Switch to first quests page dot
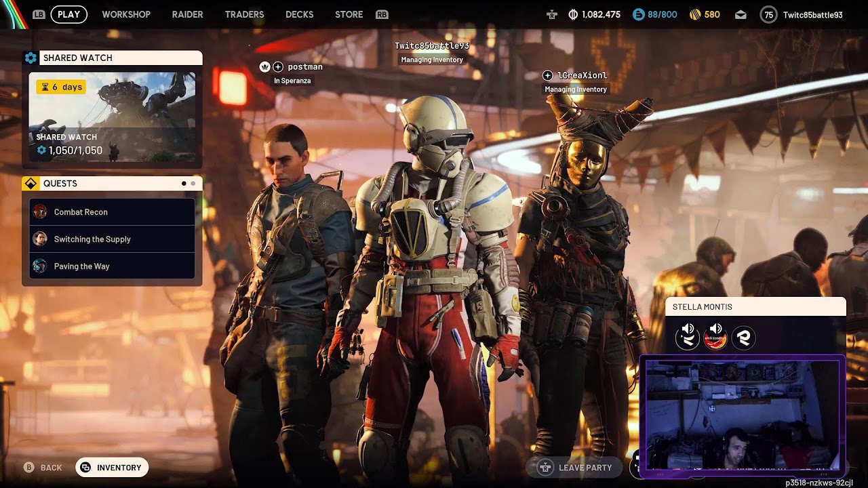868x488 pixels. [x=184, y=184]
